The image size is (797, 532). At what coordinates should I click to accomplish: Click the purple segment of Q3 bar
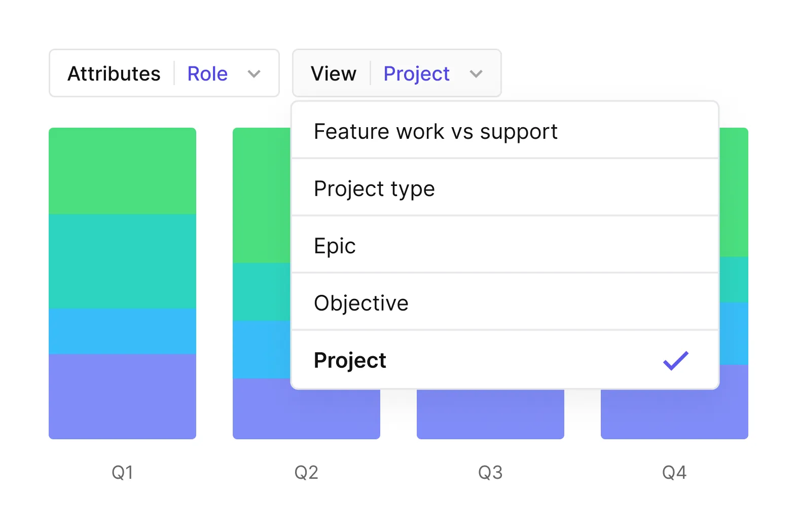click(490, 414)
